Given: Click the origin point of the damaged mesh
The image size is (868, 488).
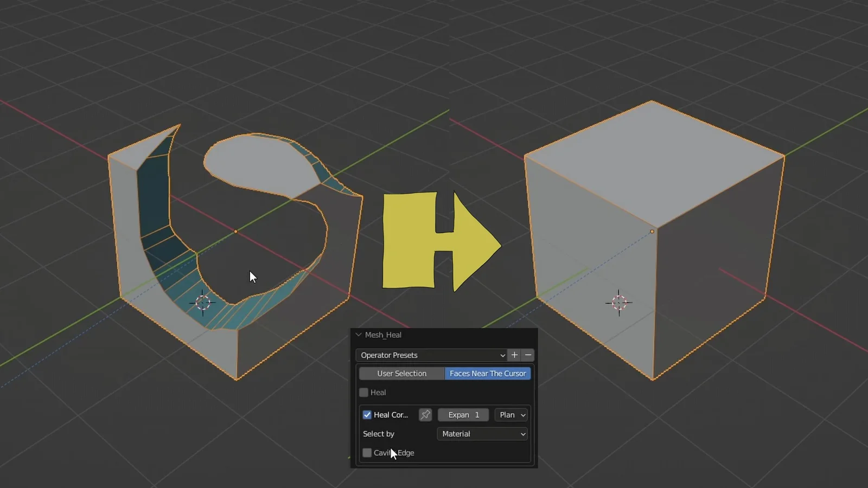Looking at the screenshot, I should point(235,231).
